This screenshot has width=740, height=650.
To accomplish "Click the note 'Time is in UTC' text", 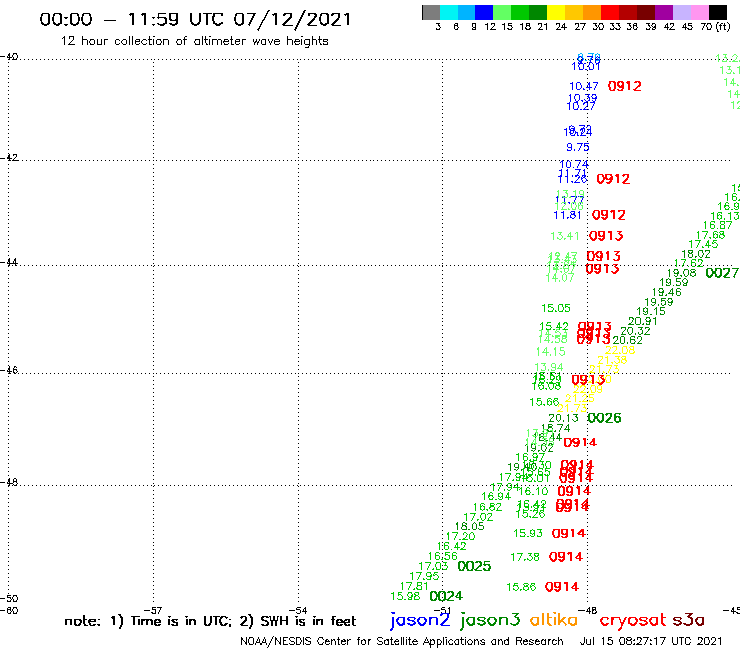I will coord(181,621).
